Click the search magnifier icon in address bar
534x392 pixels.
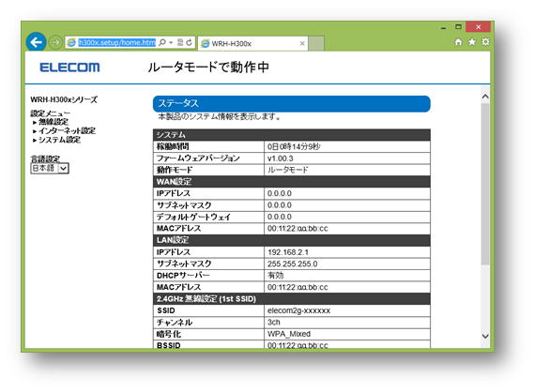(x=162, y=42)
